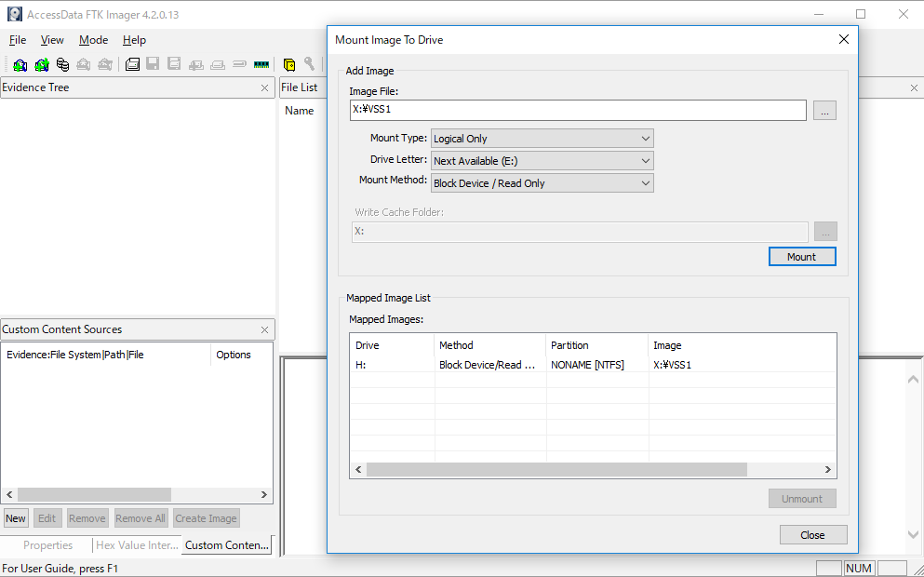Click the Mapped Images horizontal scrollbar
This screenshot has width=924, height=577.
tap(593, 470)
